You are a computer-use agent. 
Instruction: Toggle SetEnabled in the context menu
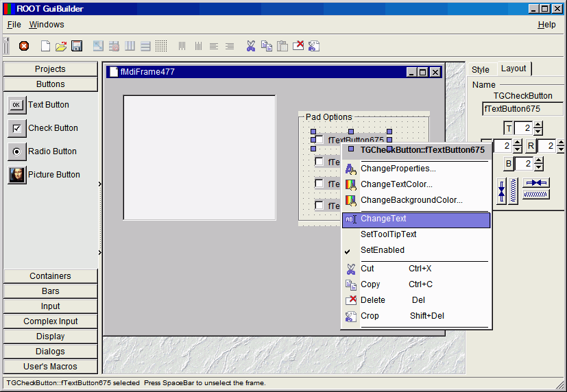click(383, 250)
